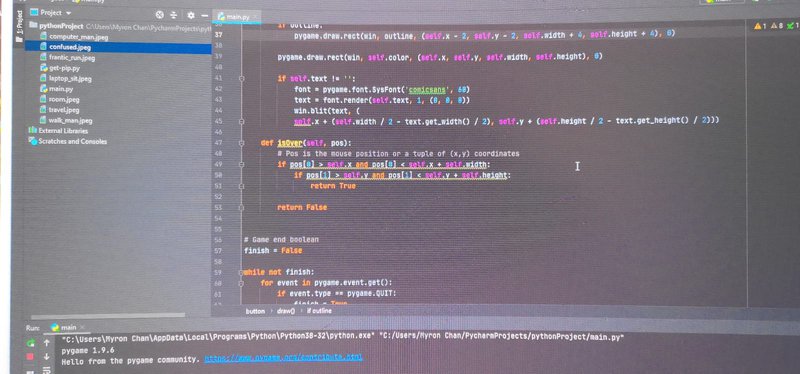Viewport: 800px width, 374px height.
Task: Click the Project panel horizontal scrollbar
Action: click(x=107, y=316)
